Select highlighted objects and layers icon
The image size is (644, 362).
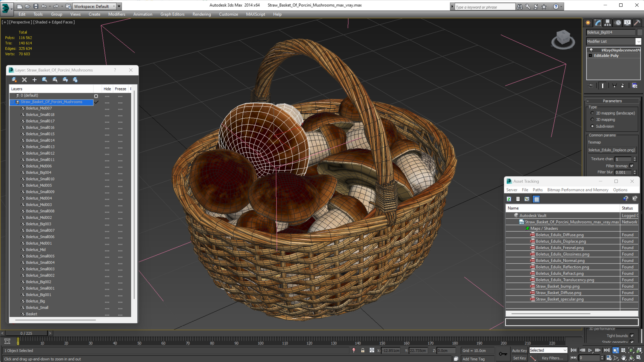(x=44, y=79)
